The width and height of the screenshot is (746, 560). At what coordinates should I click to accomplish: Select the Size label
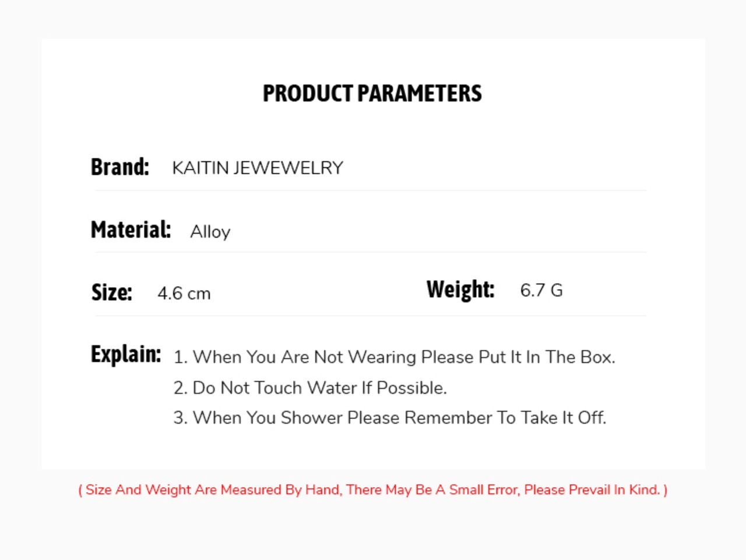click(x=112, y=292)
